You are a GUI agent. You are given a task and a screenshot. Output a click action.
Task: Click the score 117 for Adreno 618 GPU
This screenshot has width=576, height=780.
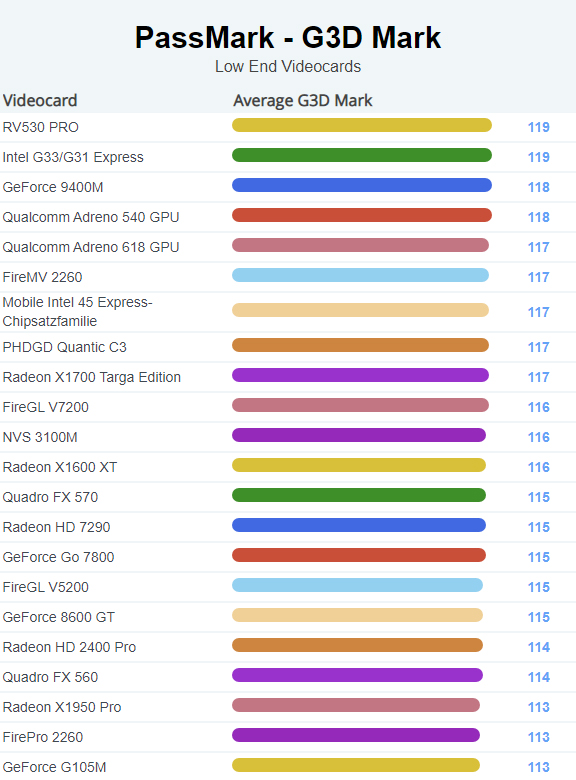tap(539, 247)
